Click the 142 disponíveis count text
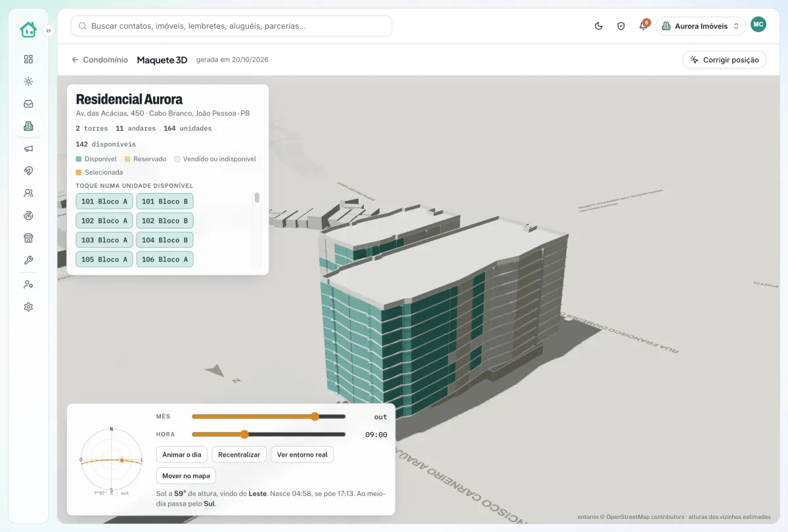This screenshot has height=532, width=788. pyautogui.click(x=106, y=144)
